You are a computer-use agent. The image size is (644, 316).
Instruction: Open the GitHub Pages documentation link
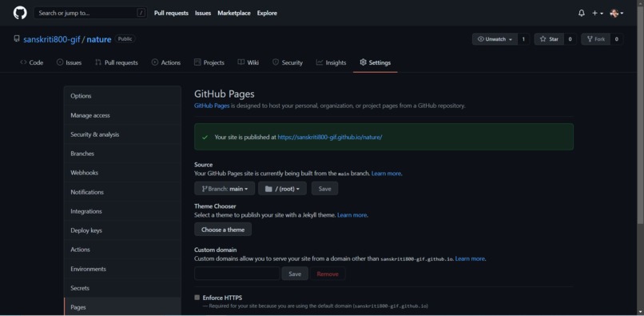tap(212, 106)
